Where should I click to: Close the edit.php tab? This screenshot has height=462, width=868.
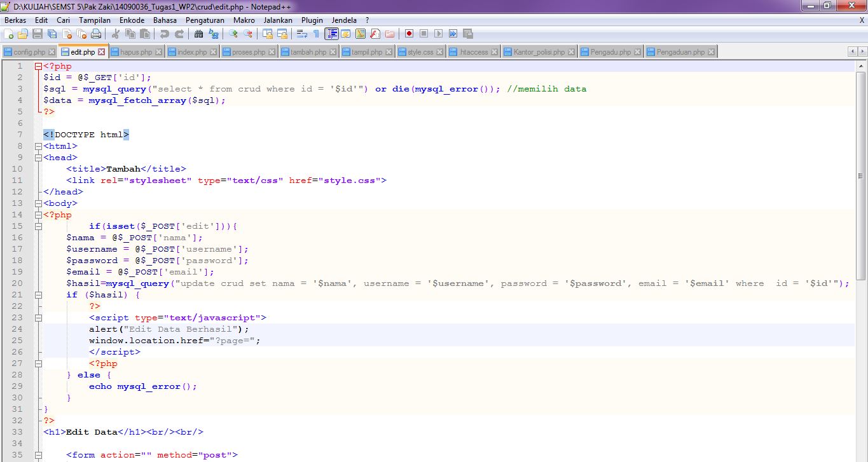[x=101, y=52]
